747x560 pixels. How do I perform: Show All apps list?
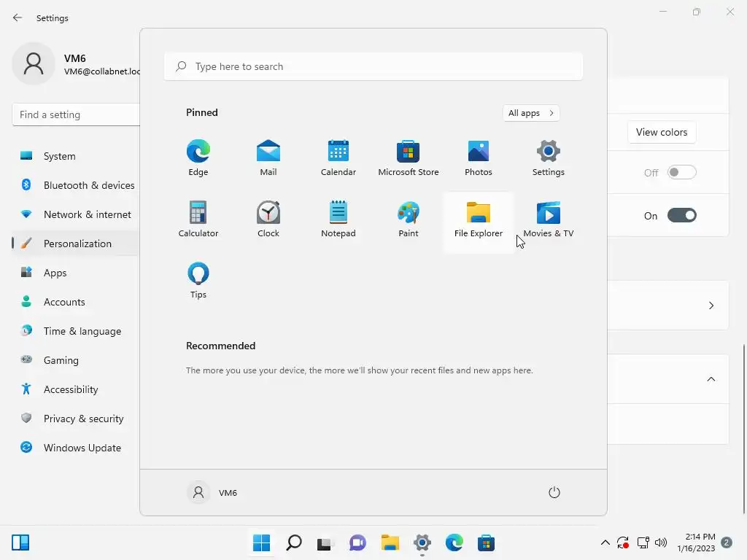point(531,113)
